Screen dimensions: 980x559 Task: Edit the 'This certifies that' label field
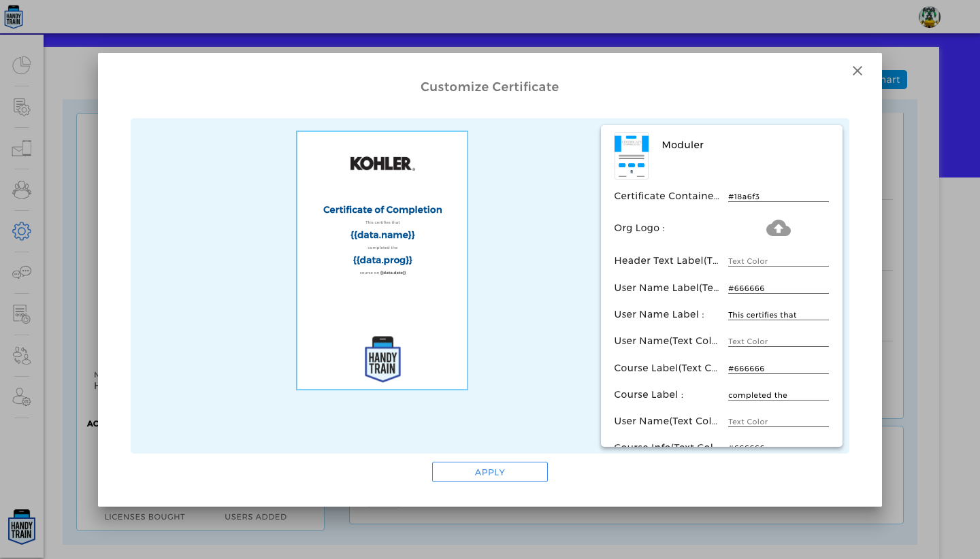pos(778,314)
